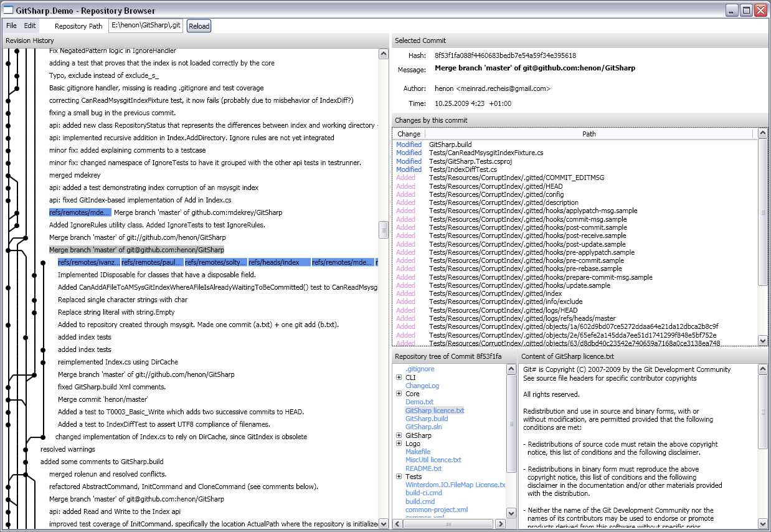The width and height of the screenshot is (771, 532).
Task: Click the revision history scrollbar thumb
Action: point(384,230)
